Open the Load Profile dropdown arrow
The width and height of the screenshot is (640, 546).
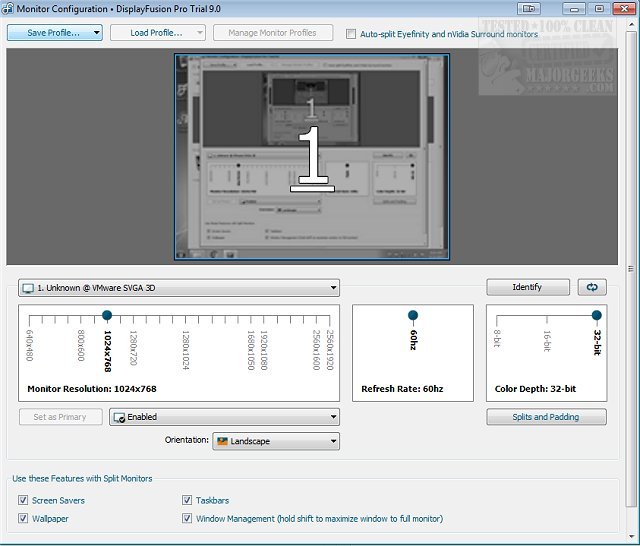click(x=200, y=33)
